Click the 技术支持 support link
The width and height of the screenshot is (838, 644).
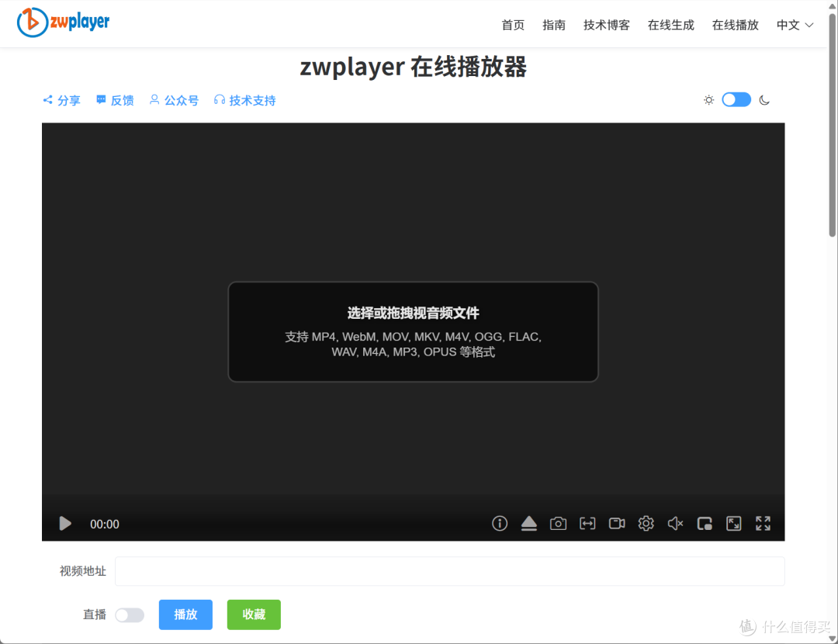(x=244, y=100)
